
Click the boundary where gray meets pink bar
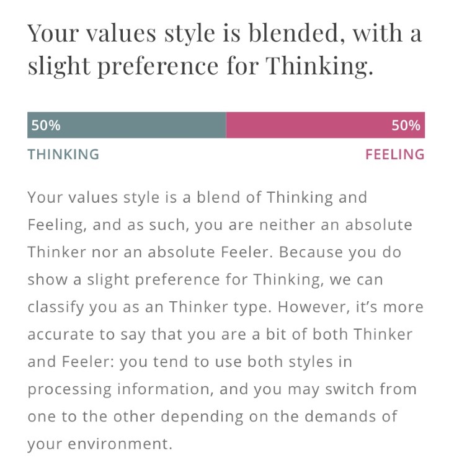pos(226,125)
